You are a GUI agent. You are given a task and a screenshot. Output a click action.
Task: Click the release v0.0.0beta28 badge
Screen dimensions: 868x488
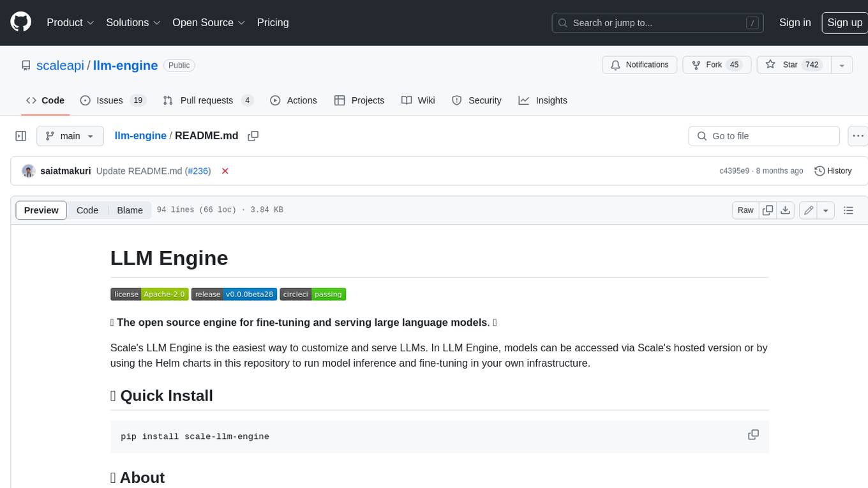[234, 294]
